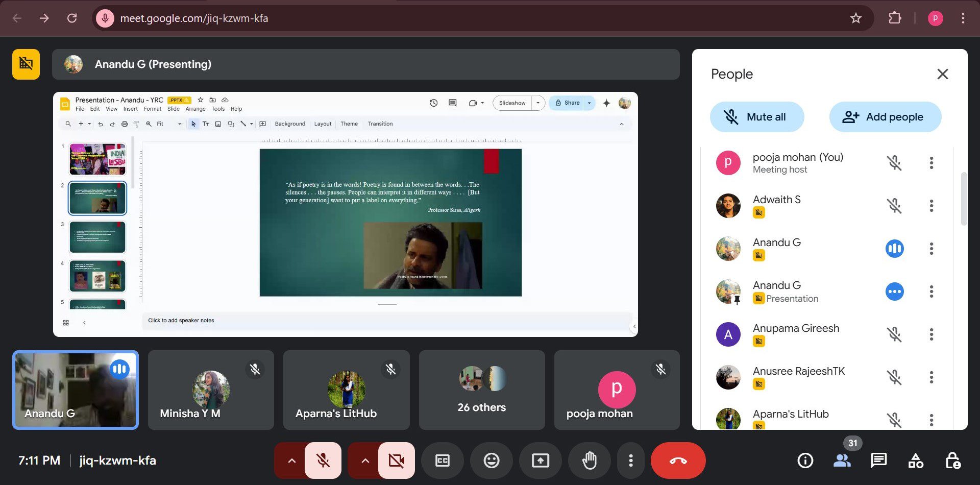Image resolution: width=980 pixels, height=485 pixels.
Task: Select the 26 others participant tile
Action: [x=481, y=390]
